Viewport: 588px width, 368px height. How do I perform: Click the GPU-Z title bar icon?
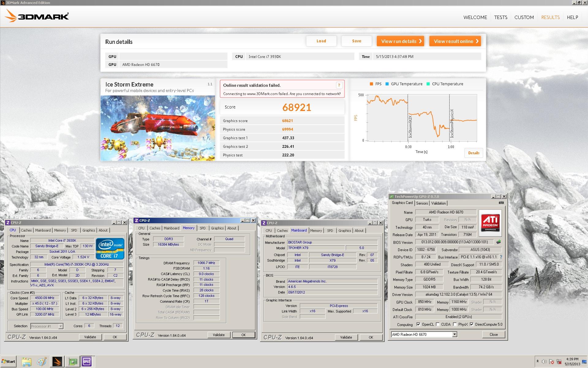(392, 197)
